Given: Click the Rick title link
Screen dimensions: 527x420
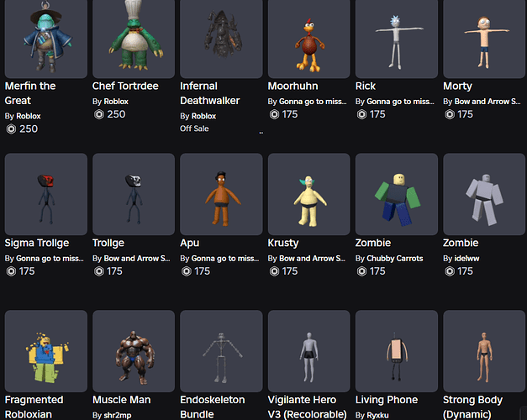Looking at the screenshot, I should pyautogui.click(x=366, y=86).
